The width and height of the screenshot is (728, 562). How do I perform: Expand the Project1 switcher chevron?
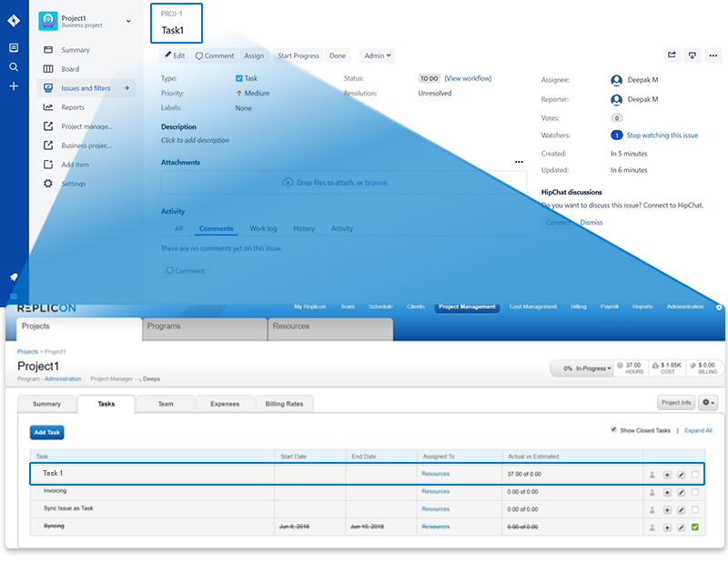128,21
